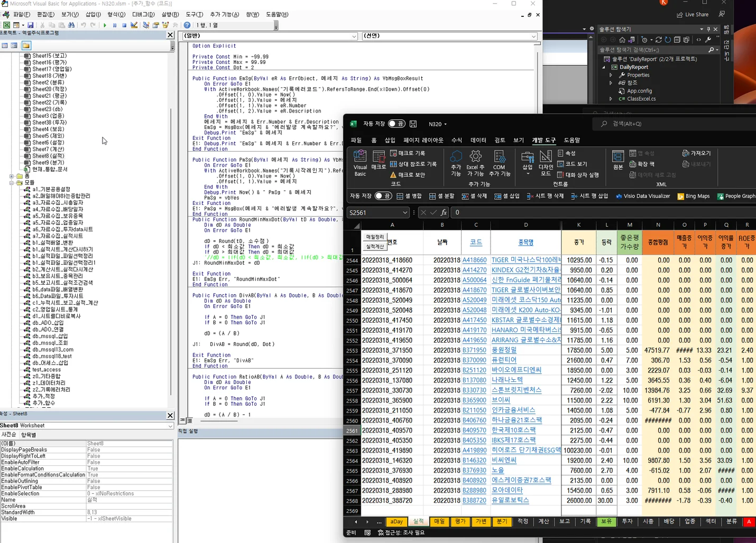Click Bing Maps in quick toolbar

coord(694,196)
